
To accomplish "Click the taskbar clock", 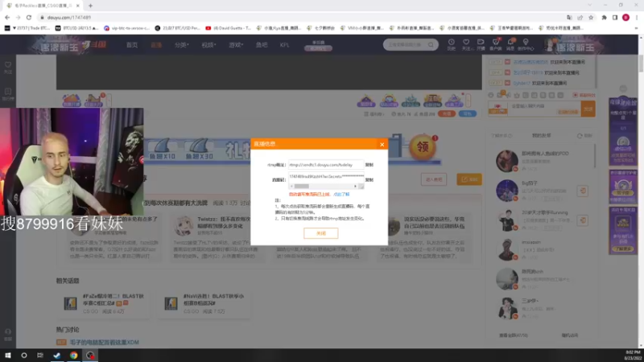I will click(x=633, y=356).
